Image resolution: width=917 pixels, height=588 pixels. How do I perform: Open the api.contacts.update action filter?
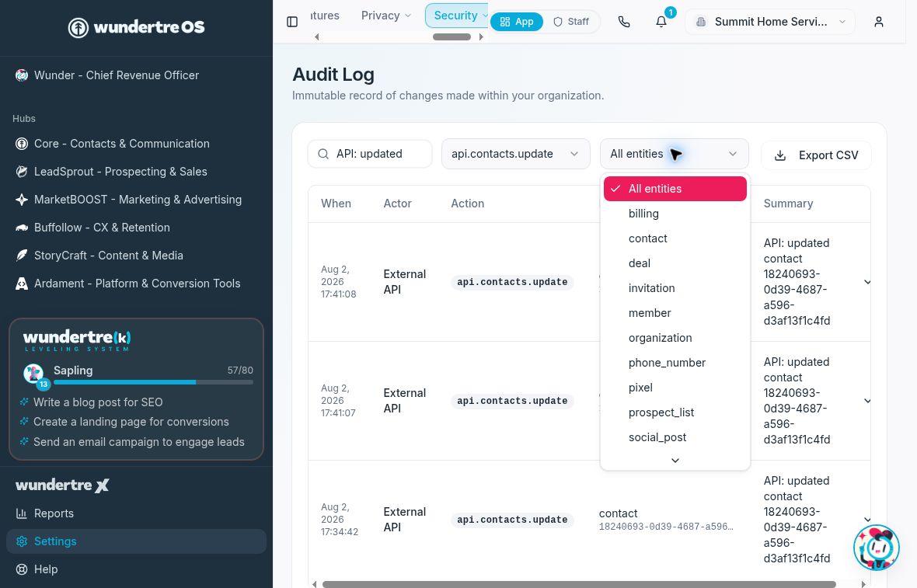pyautogui.click(x=515, y=154)
